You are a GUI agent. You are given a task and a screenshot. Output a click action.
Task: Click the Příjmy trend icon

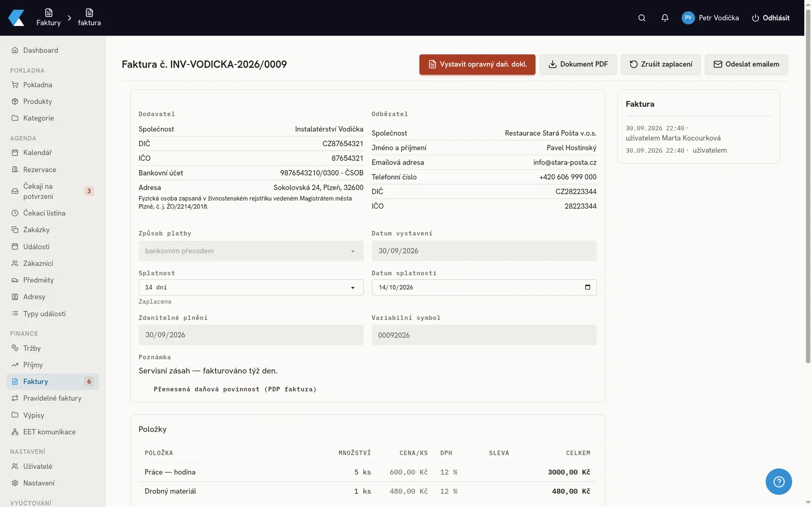[15, 365]
